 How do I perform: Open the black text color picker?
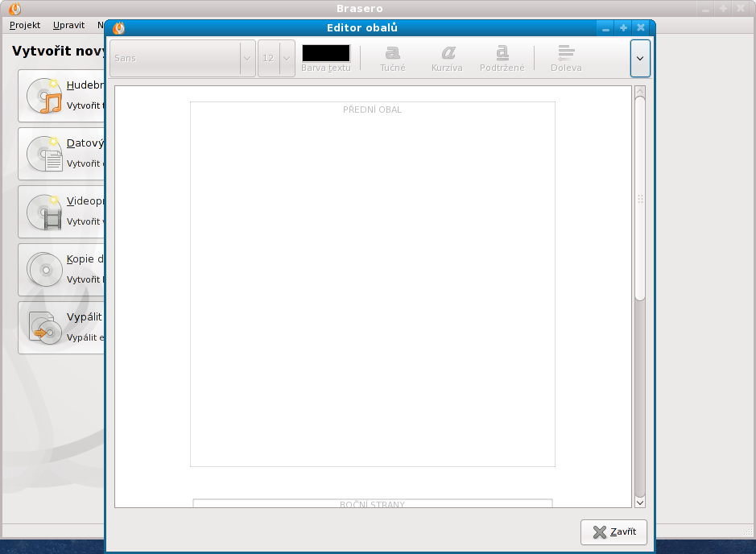(x=326, y=53)
